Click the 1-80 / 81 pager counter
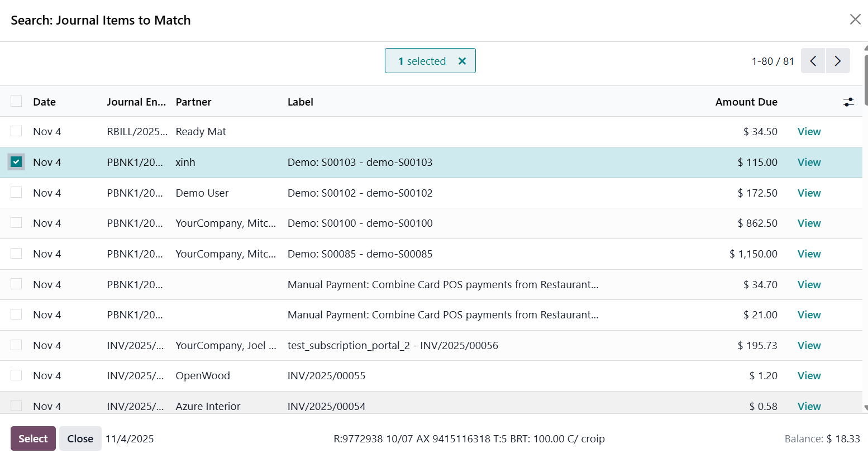868x458 pixels. [772, 61]
